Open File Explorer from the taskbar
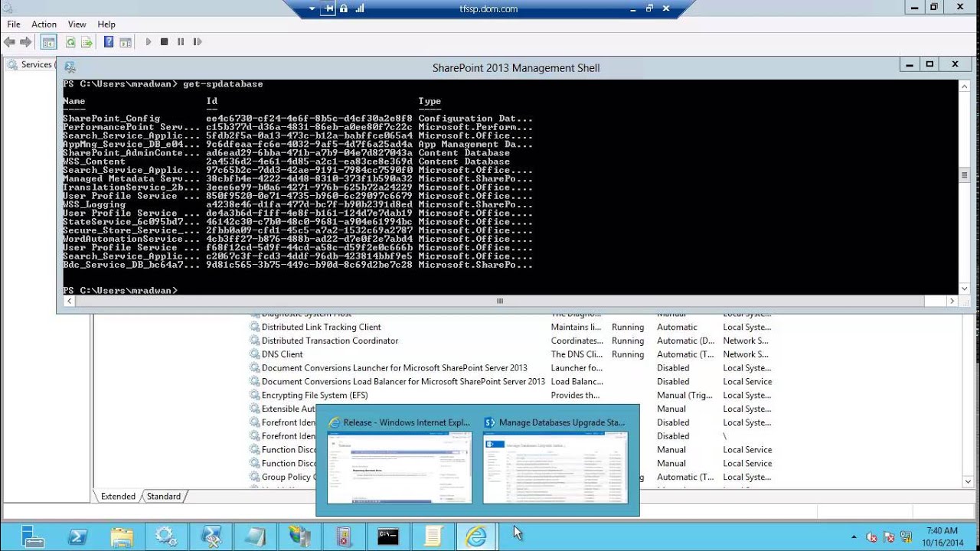This screenshot has width=980, height=551. [x=122, y=536]
